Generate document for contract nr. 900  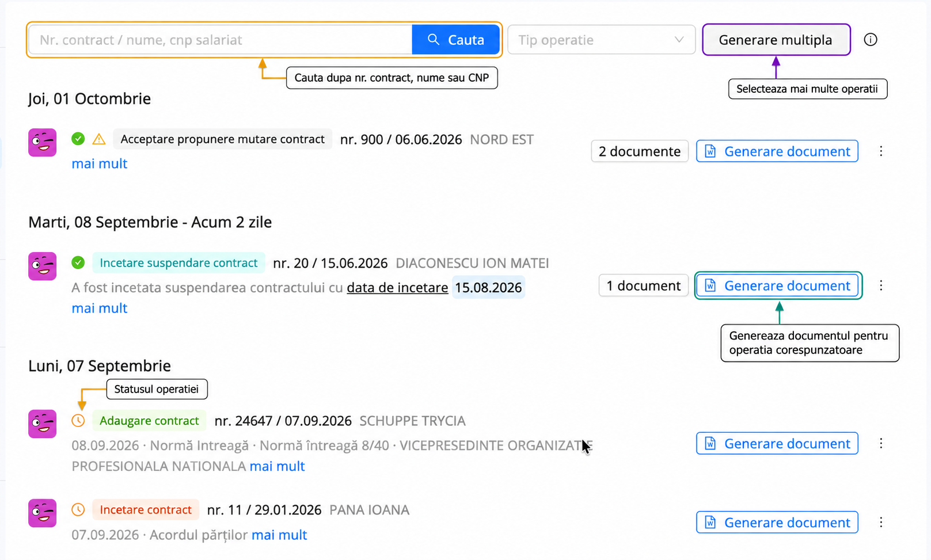(x=777, y=151)
